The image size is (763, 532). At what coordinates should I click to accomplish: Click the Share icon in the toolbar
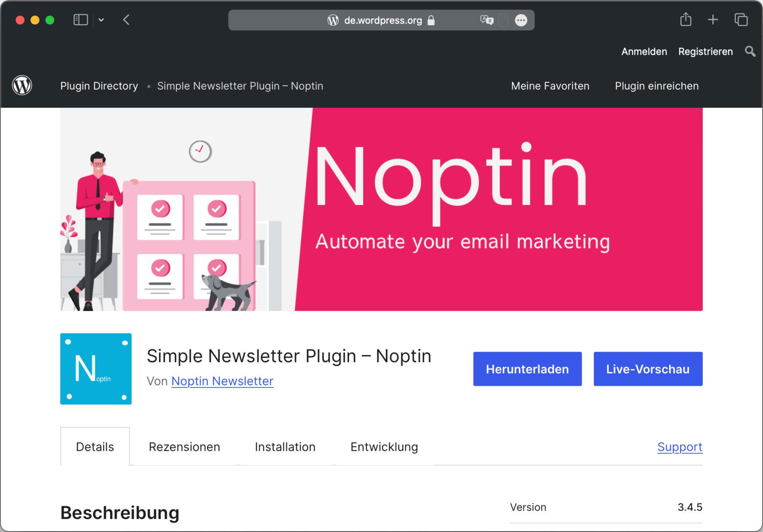[685, 19]
